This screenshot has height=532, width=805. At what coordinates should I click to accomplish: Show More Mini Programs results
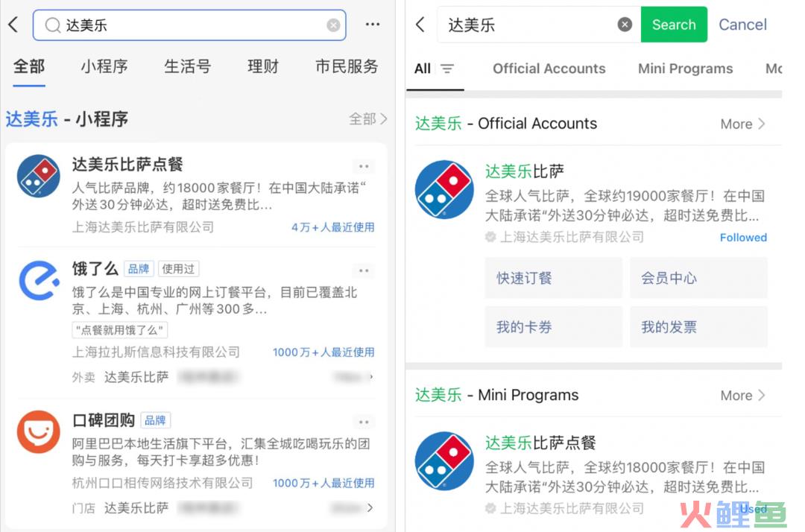click(x=742, y=396)
